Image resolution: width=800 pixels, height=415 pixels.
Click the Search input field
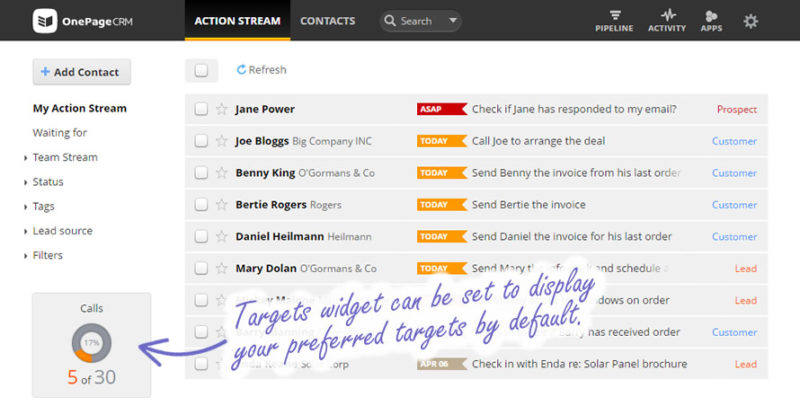click(420, 21)
